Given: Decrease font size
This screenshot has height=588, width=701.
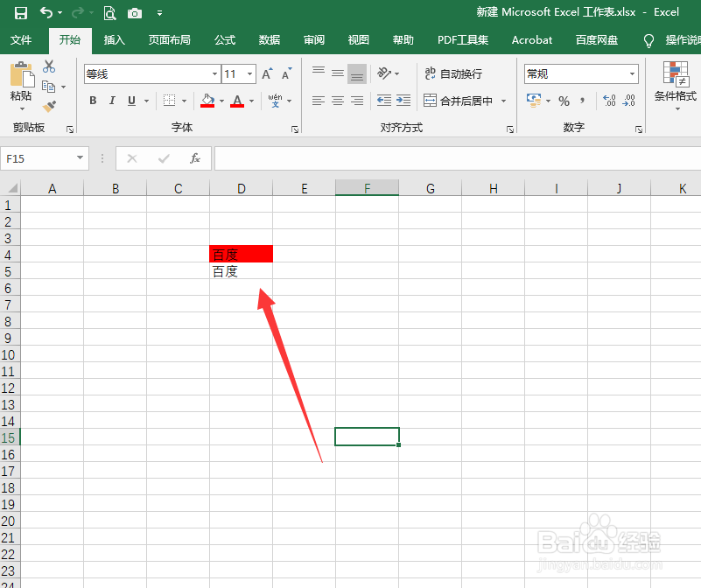Looking at the screenshot, I should [286, 73].
